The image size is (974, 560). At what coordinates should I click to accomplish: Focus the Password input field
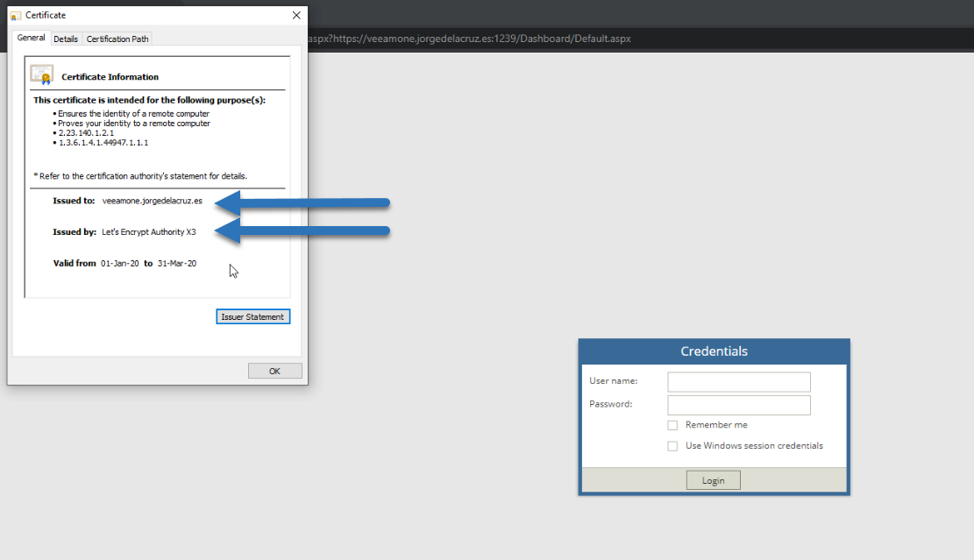(x=739, y=405)
